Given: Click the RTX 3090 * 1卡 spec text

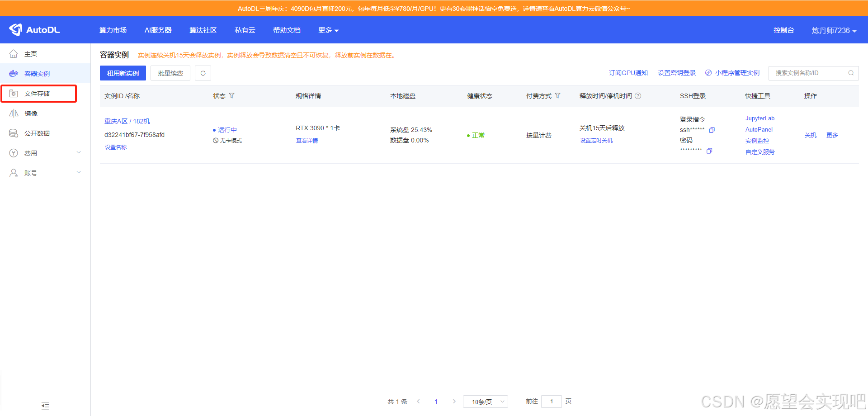Looking at the screenshot, I should click(x=318, y=128).
